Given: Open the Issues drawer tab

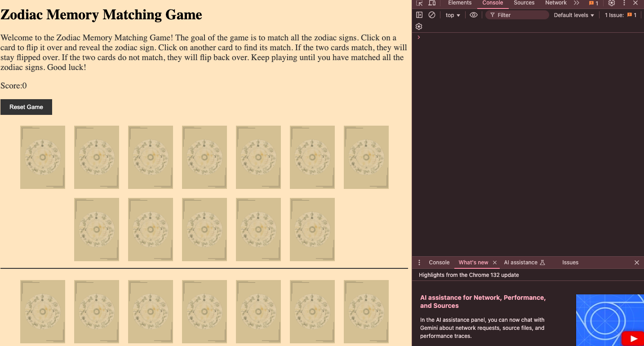Looking at the screenshot, I should [570, 263].
